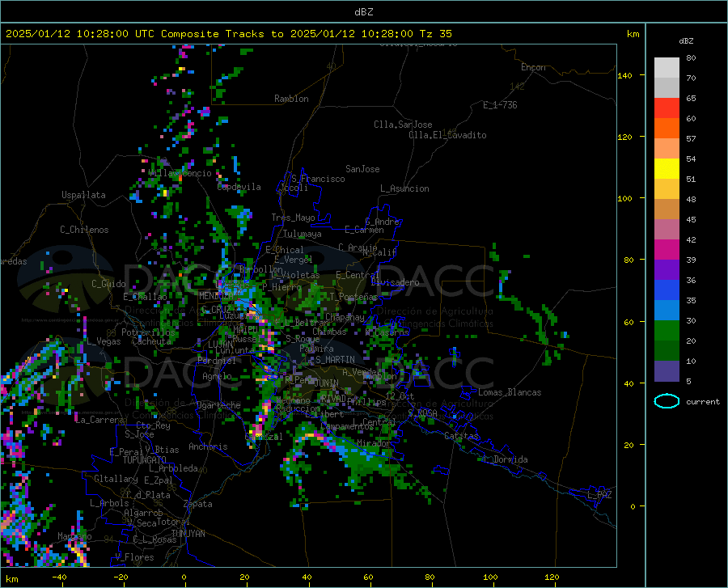Click the 'current' legend label
The height and width of the screenshot is (588, 728).
pos(702,401)
